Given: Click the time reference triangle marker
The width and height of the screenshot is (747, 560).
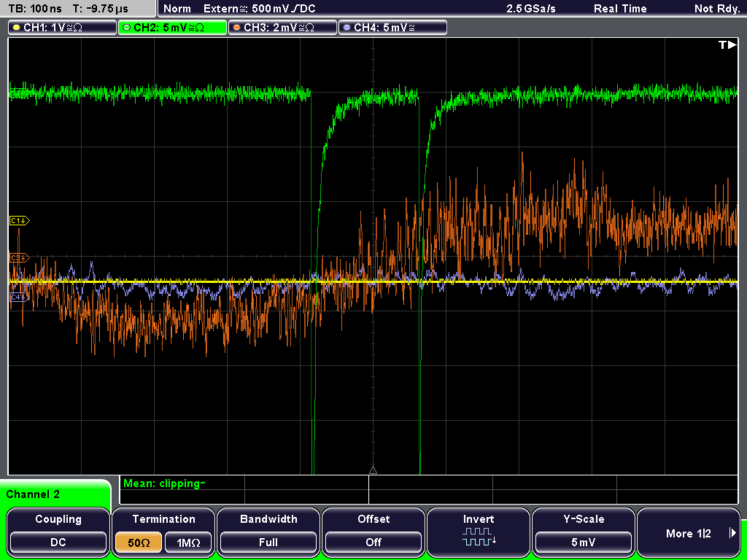Looking at the screenshot, I should (x=373, y=470).
